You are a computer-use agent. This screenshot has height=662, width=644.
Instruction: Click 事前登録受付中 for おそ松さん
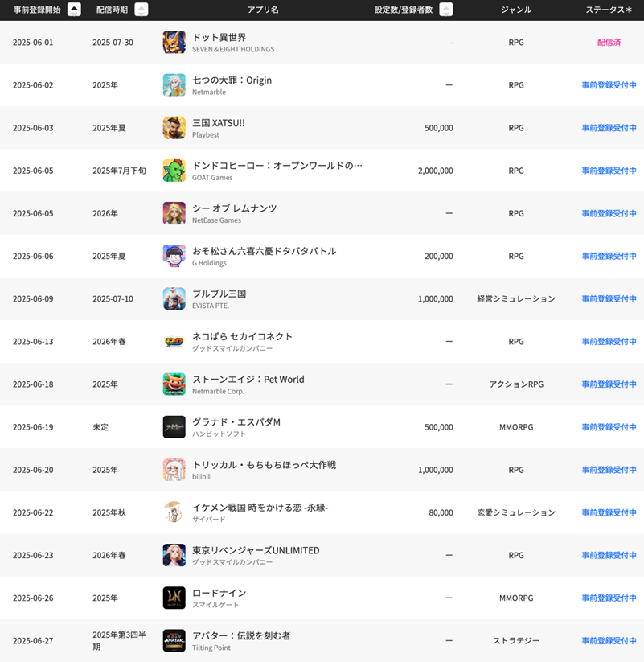click(609, 256)
